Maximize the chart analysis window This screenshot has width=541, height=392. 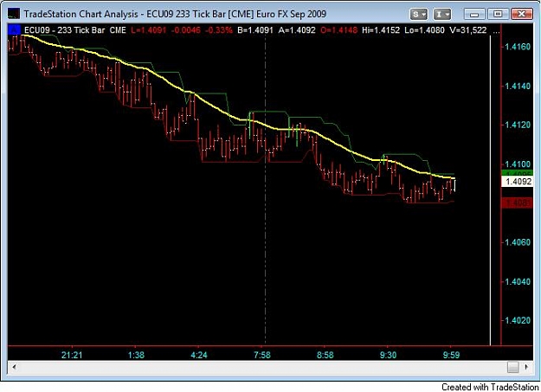point(498,14)
